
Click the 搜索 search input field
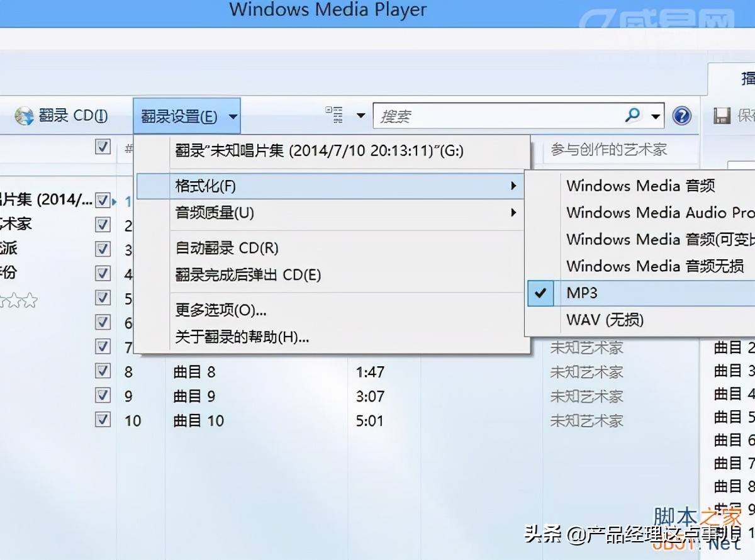tap(497, 116)
